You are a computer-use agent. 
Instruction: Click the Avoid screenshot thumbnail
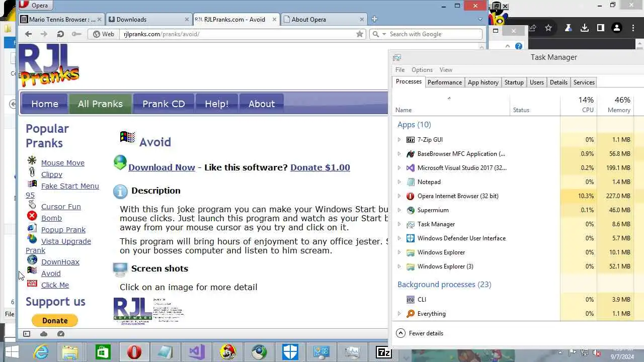point(148,310)
